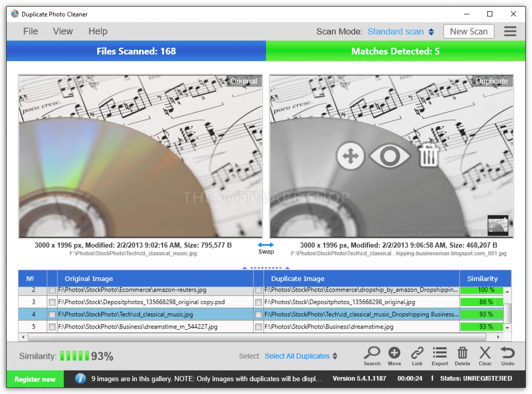Click the table's vertical scrollbar up arrow

point(507,292)
